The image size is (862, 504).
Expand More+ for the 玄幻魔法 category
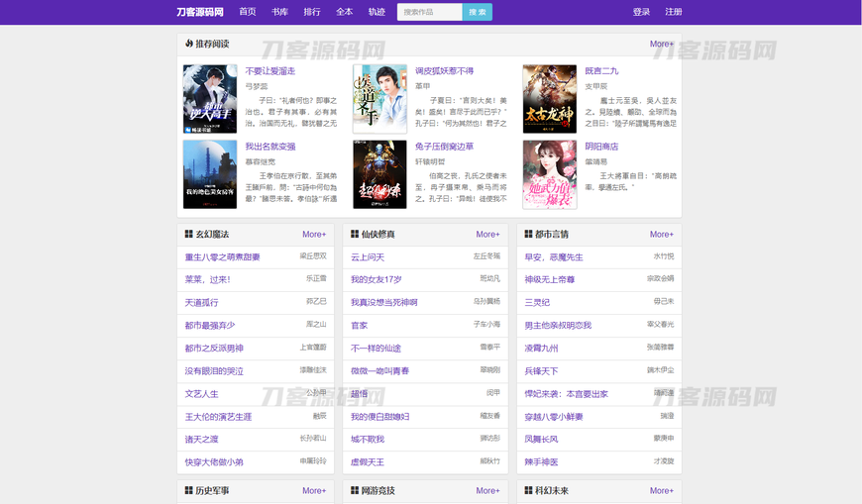314,235
